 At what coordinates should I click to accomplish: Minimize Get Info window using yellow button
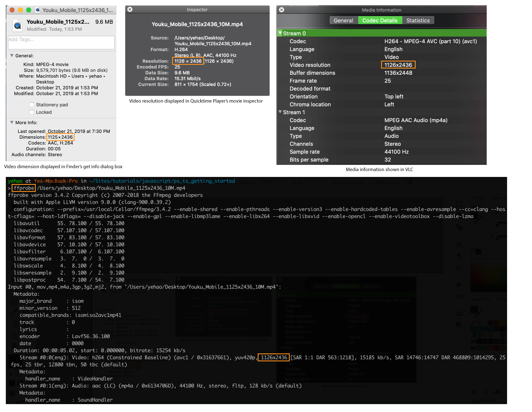(x=20, y=10)
